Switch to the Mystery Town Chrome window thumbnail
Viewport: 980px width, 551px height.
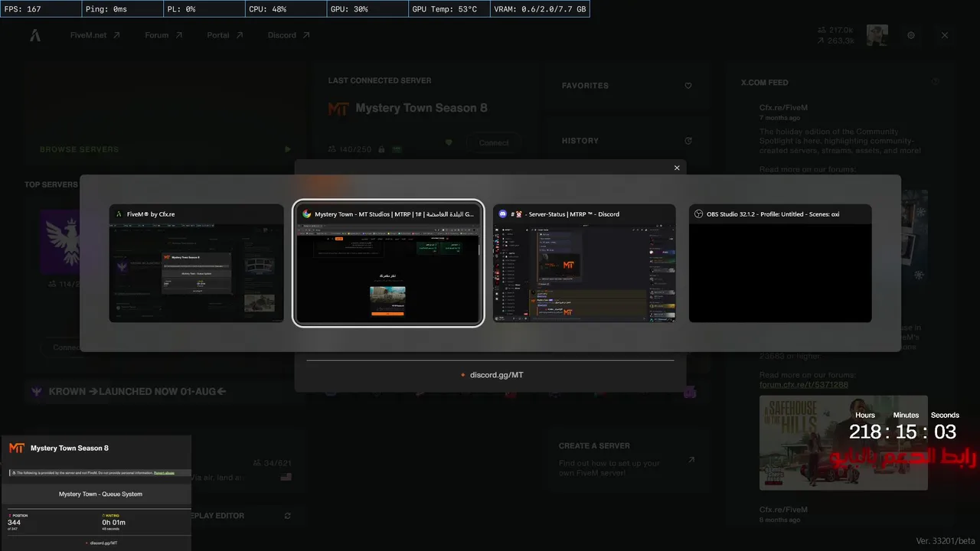click(x=388, y=263)
